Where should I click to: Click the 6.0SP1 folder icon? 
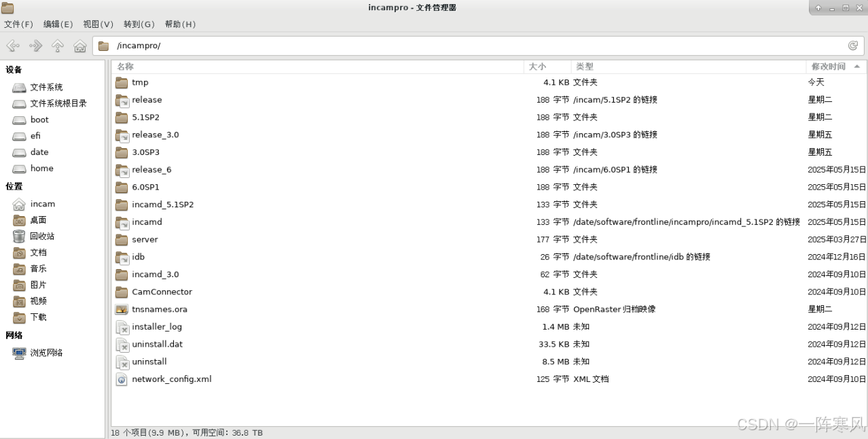[x=122, y=187]
